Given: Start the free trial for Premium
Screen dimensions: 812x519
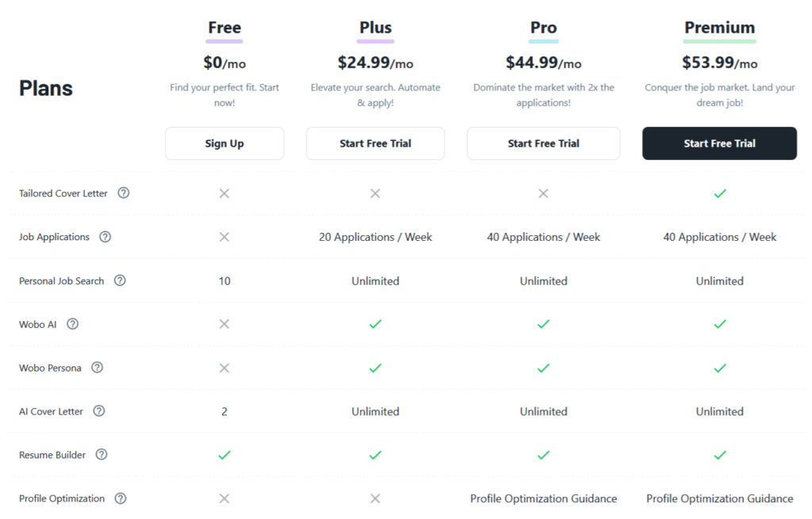Looking at the screenshot, I should coord(719,143).
